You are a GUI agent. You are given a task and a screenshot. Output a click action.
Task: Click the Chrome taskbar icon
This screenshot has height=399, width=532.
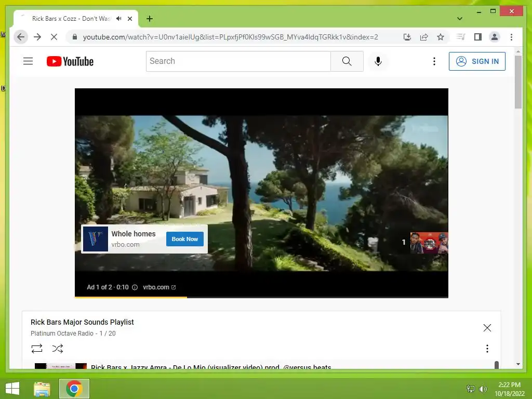point(74,389)
